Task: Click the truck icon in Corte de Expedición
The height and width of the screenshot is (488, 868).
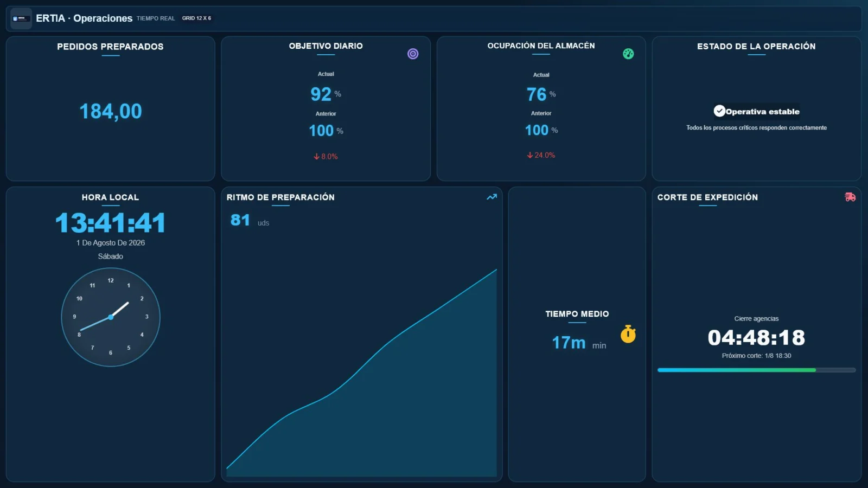Action: 850,197
